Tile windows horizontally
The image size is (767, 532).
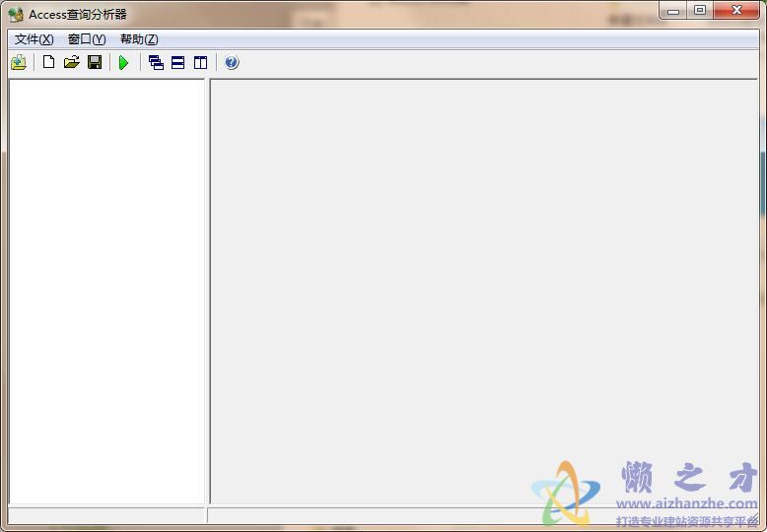click(x=178, y=63)
